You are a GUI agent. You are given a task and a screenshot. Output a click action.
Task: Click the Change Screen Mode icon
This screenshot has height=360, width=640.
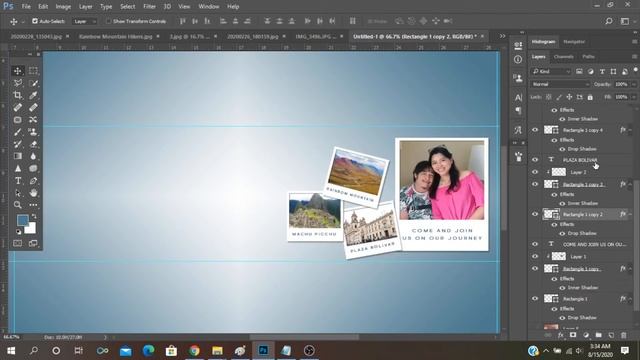pyautogui.click(x=33, y=243)
